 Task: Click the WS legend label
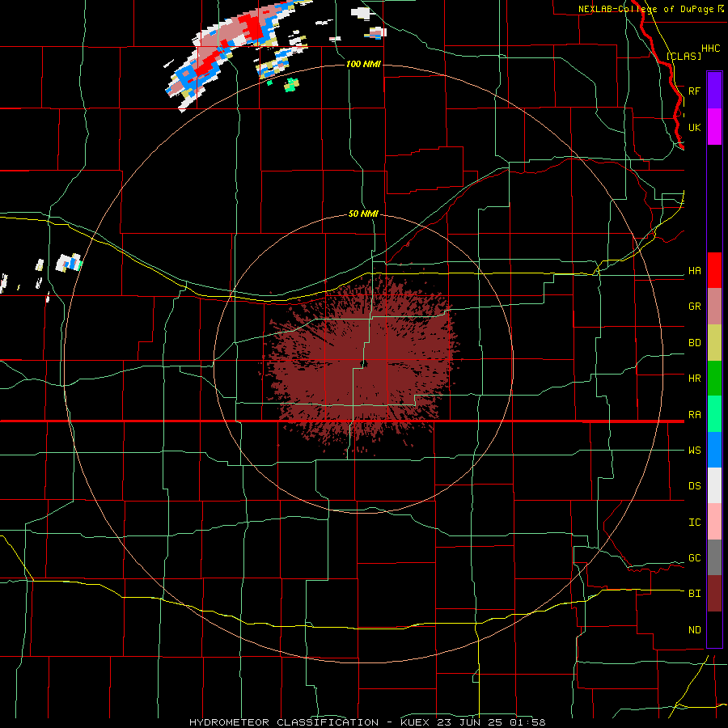pos(695,451)
